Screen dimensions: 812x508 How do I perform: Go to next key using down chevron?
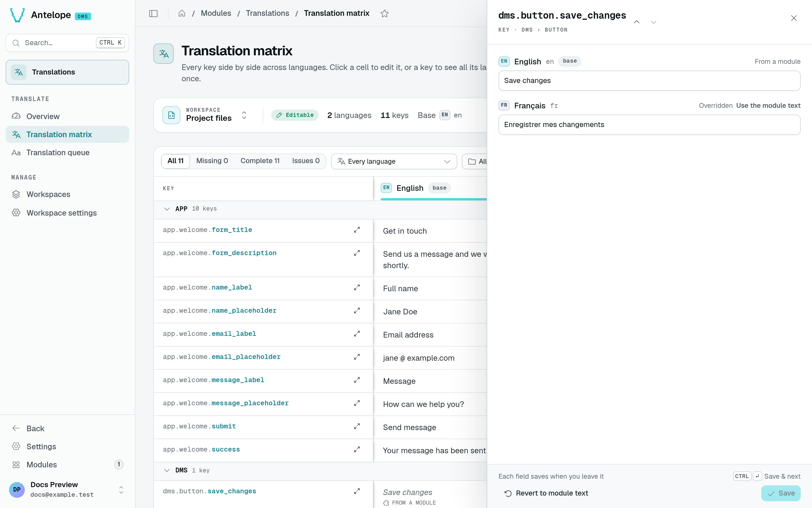coord(653,22)
